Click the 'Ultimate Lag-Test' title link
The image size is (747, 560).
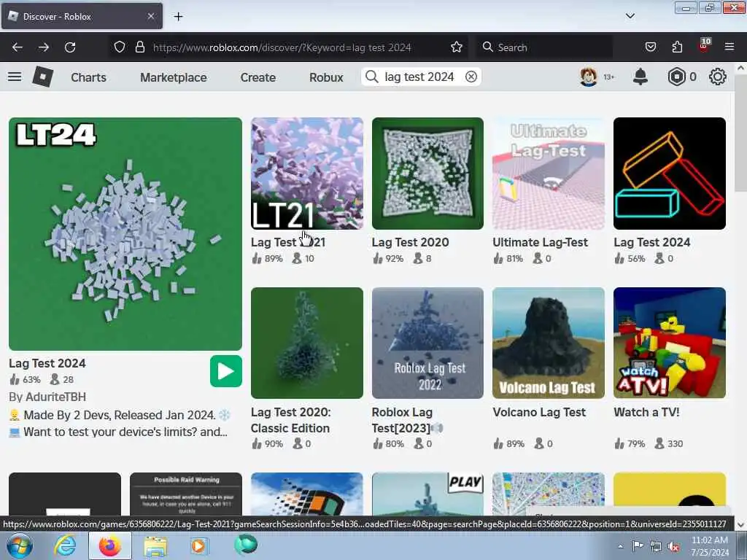(541, 242)
